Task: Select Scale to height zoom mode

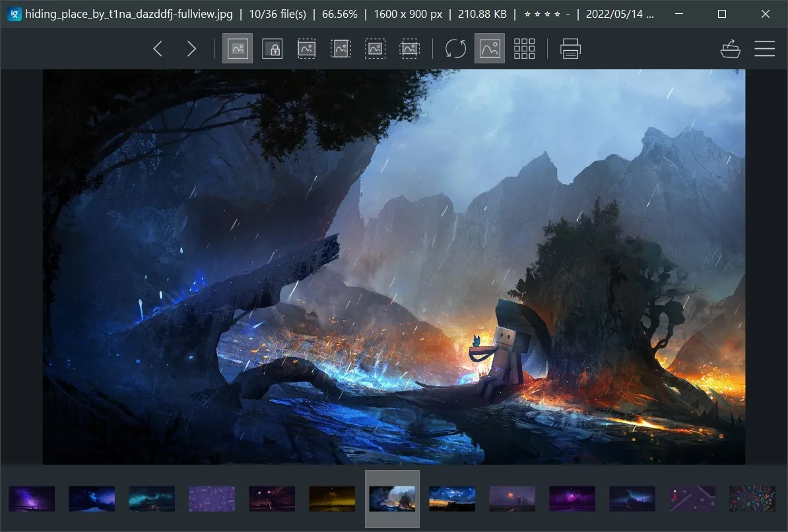Action: [x=341, y=49]
